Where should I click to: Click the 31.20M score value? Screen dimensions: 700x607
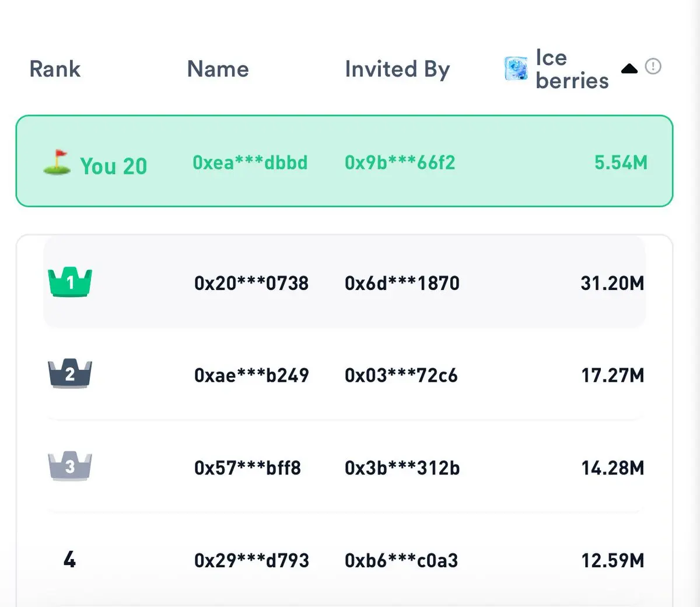pyautogui.click(x=612, y=283)
